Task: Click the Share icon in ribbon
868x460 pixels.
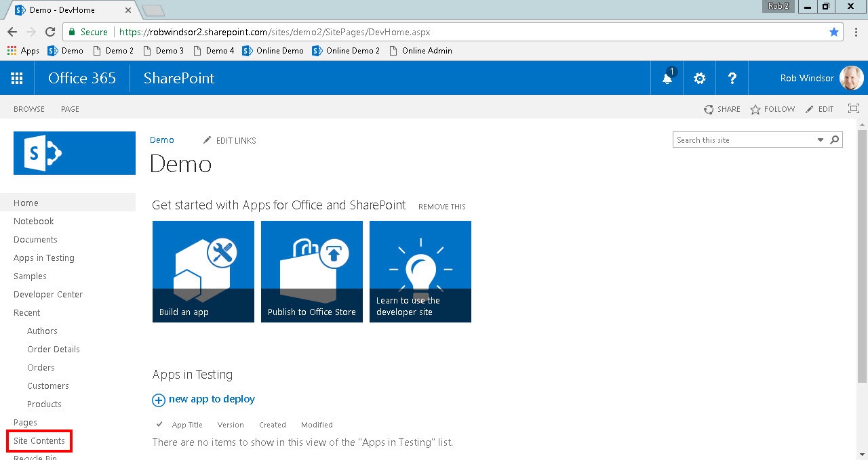Action: click(x=709, y=109)
